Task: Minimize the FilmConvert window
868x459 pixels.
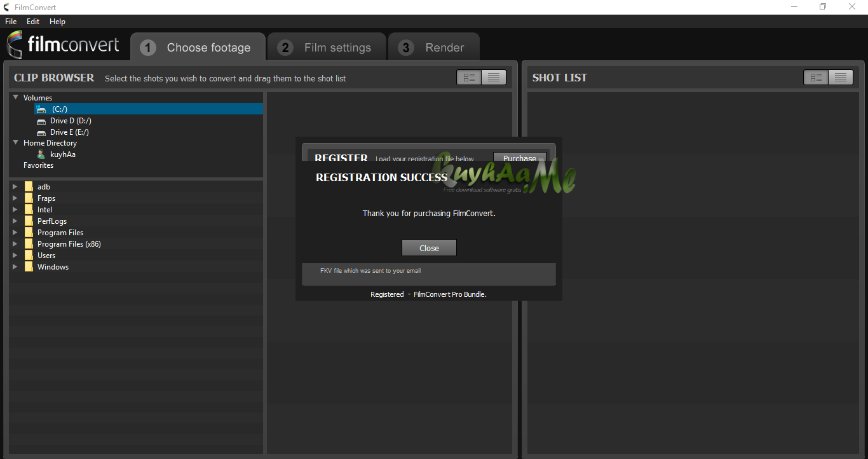Action: coord(795,7)
